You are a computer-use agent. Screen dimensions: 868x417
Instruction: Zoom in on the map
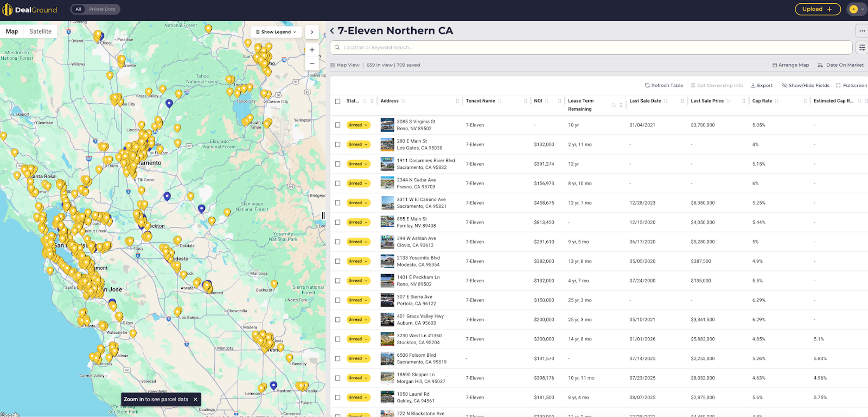pyautogui.click(x=312, y=50)
